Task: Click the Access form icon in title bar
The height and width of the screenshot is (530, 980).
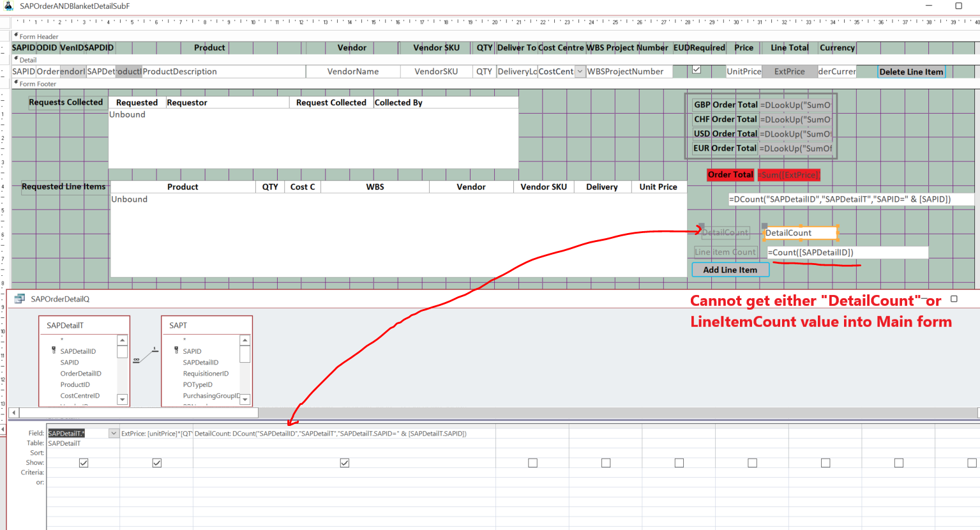Action: pyautogui.click(x=9, y=6)
